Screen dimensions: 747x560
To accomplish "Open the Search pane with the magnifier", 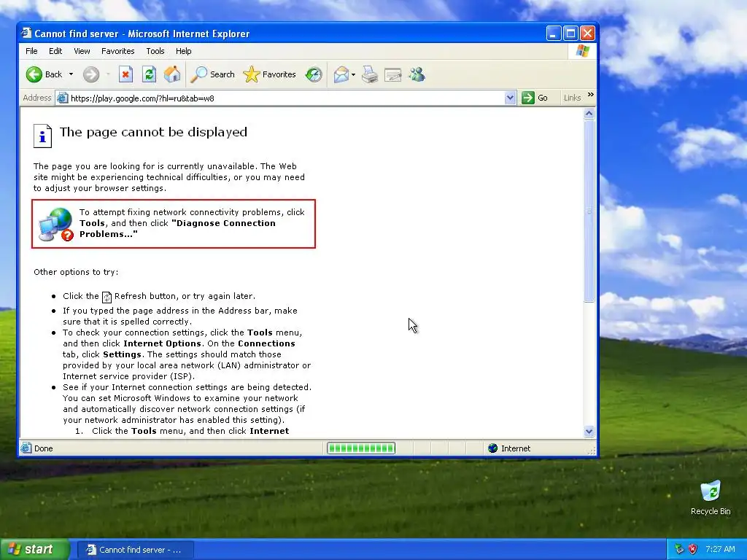I will click(x=212, y=74).
